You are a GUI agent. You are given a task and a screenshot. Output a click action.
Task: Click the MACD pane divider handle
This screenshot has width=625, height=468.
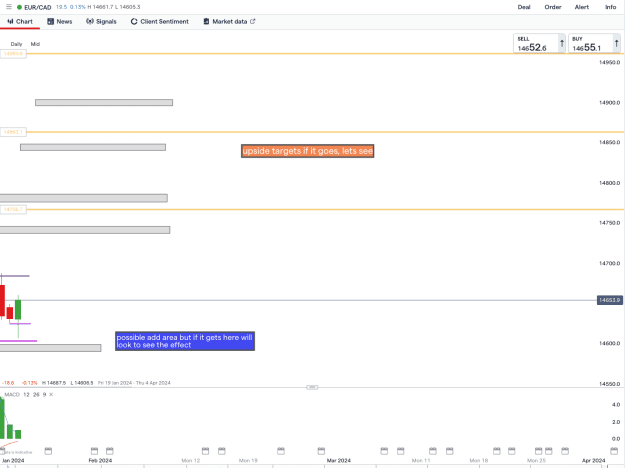(312, 387)
